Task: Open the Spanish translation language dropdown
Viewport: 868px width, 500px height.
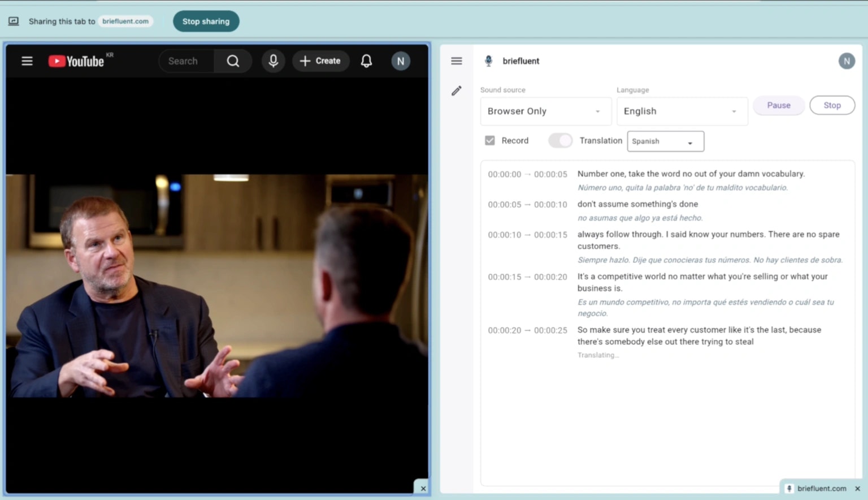Action: pos(665,141)
